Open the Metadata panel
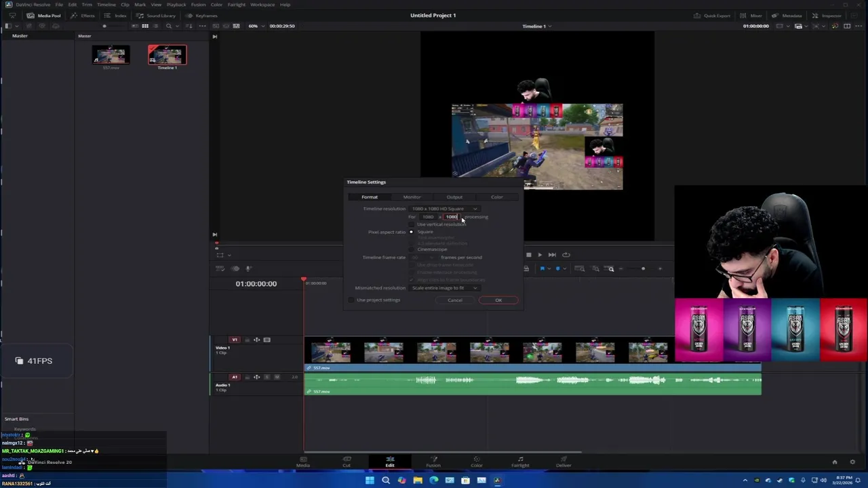Screen dimensions: 868x488 click(x=787, y=16)
